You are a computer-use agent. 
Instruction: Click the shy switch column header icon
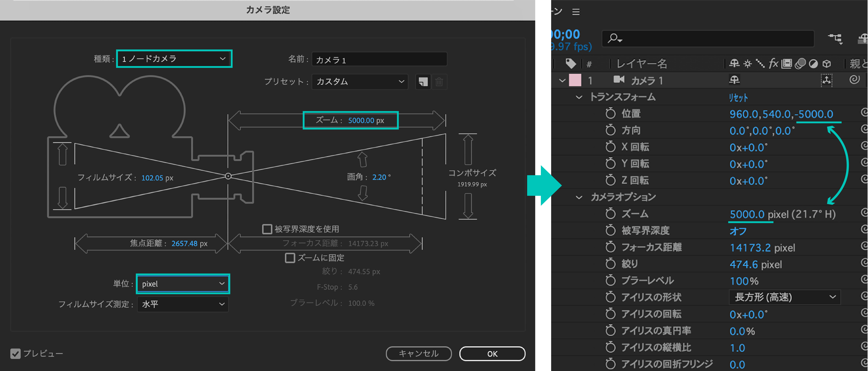point(734,63)
